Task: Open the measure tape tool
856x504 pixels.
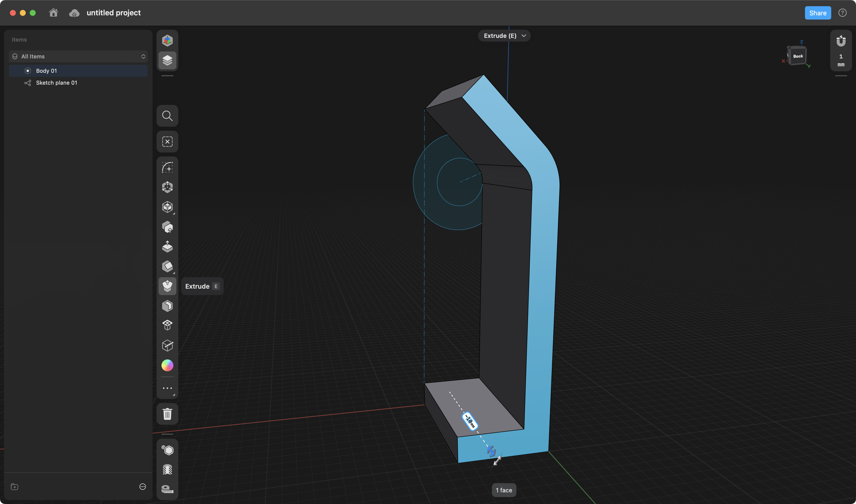Action: coord(167,489)
